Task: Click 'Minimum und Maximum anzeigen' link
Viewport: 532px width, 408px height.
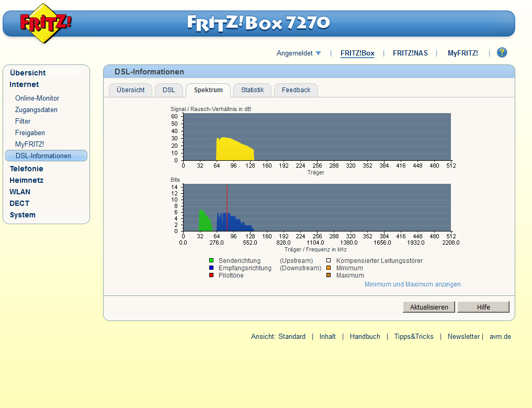Action: (413, 284)
